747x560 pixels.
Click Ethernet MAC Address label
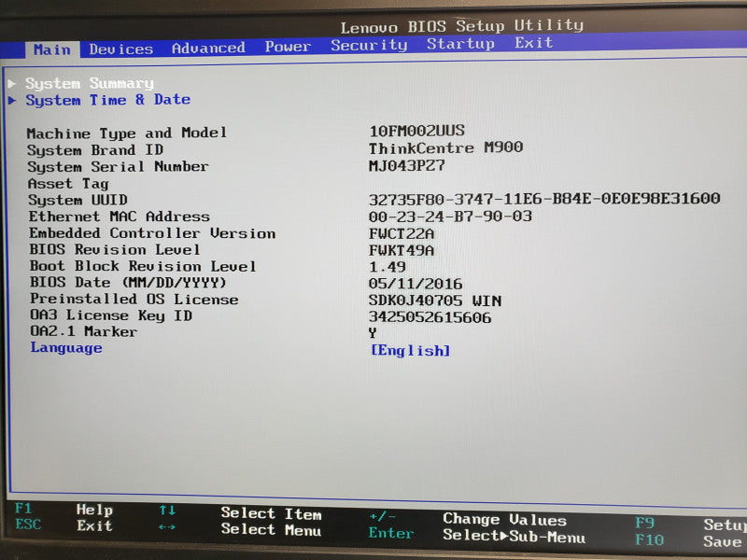pos(120,217)
